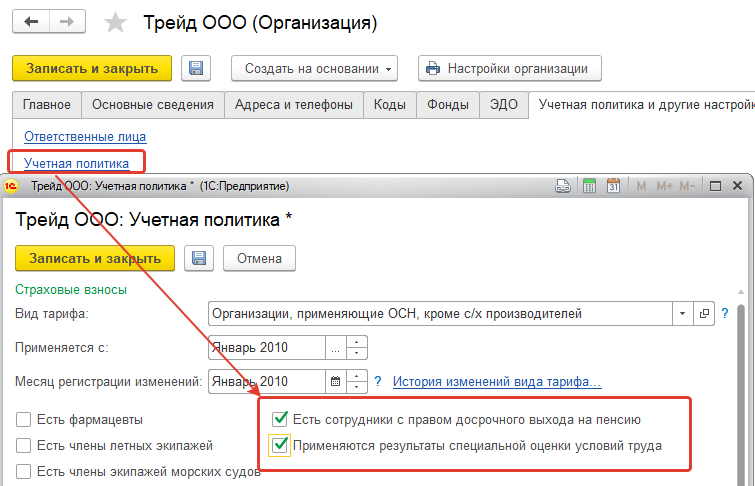Open Настройки организации button
This screenshot has height=486, width=755.
coord(509,68)
